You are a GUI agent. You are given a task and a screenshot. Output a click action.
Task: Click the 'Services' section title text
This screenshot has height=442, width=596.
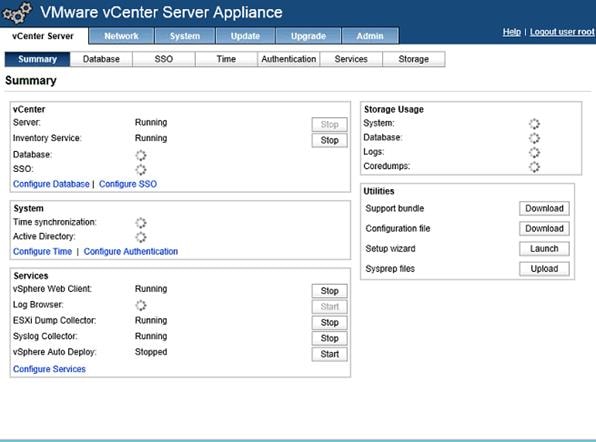(31, 276)
